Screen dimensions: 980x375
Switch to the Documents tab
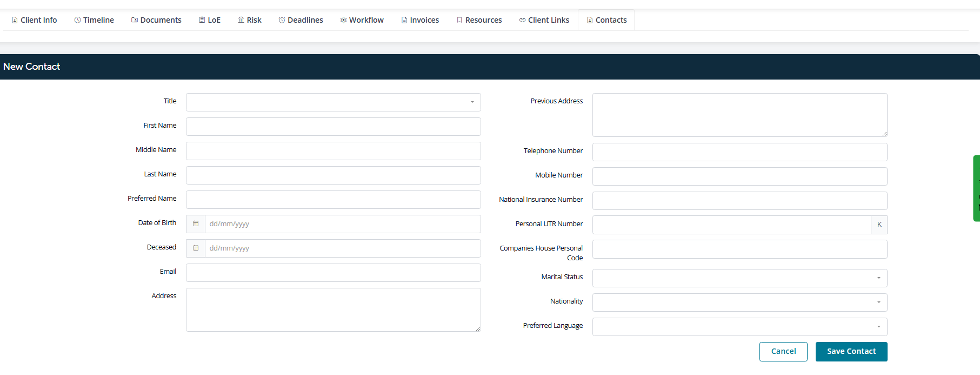click(x=156, y=20)
